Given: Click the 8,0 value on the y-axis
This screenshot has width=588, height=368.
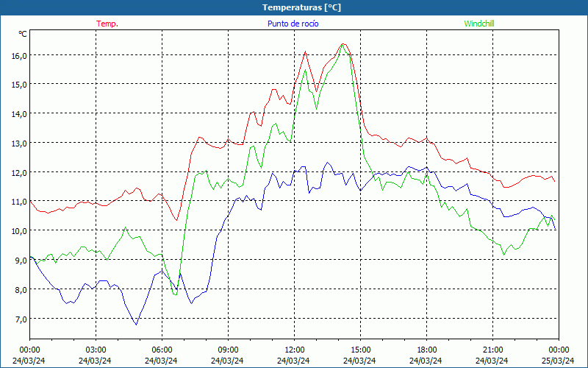Looking at the screenshot, I should [20, 289].
